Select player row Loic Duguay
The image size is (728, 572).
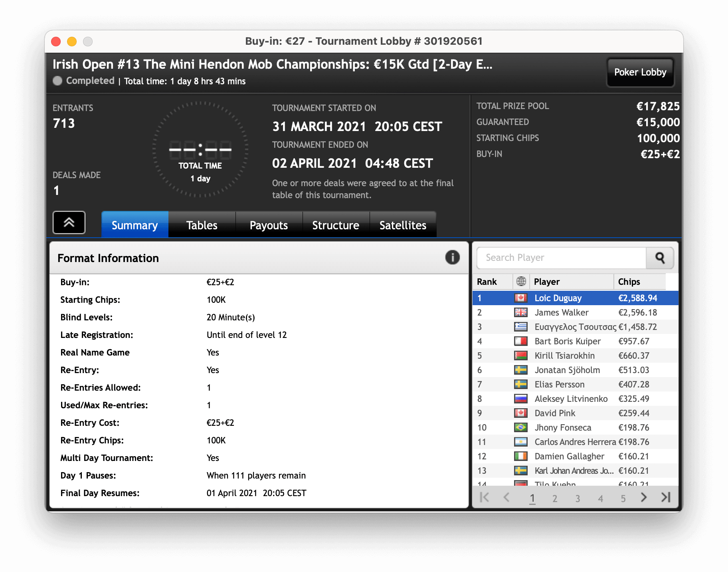click(x=576, y=298)
